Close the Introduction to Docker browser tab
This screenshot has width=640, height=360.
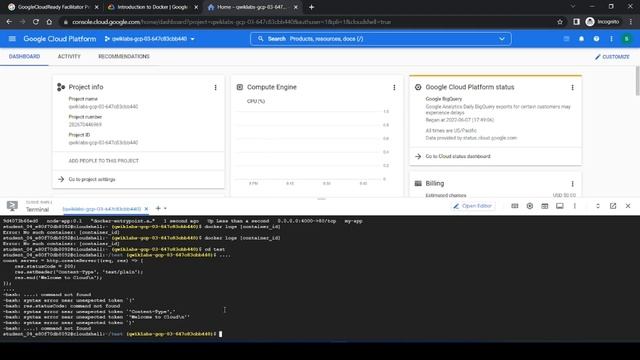click(x=196, y=7)
